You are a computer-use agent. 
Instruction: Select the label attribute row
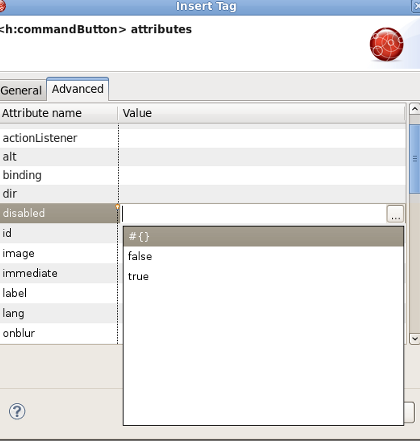pos(58,293)
